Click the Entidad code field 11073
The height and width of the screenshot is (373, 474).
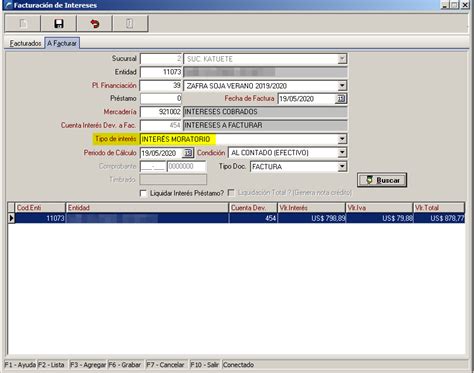(x=161, y=72)
